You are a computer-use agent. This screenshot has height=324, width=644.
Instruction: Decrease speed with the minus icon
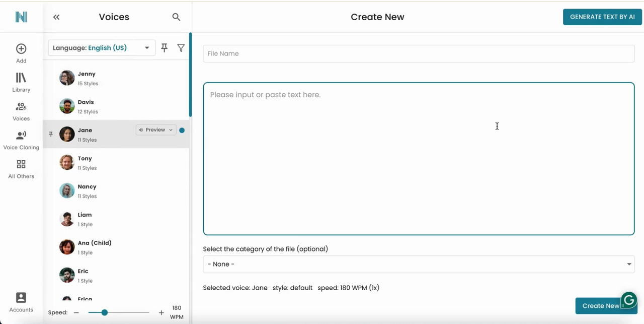coord(76,312)
